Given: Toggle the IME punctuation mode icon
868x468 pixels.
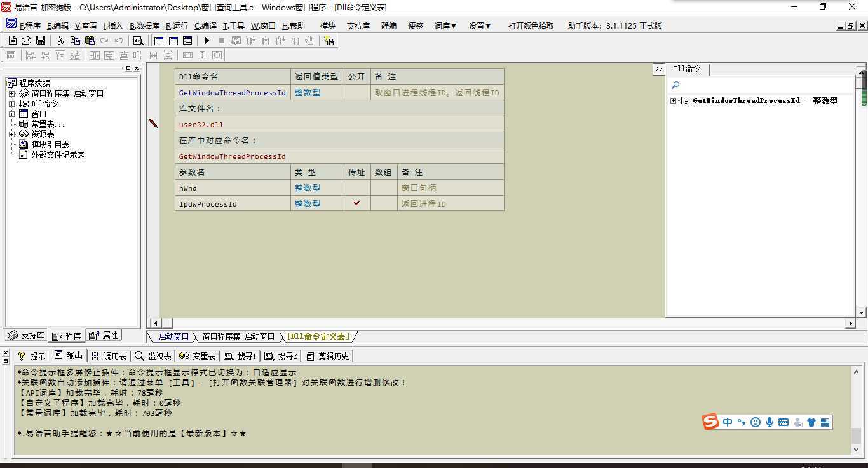Looking at the screenshot, I should tap(741, 422).
